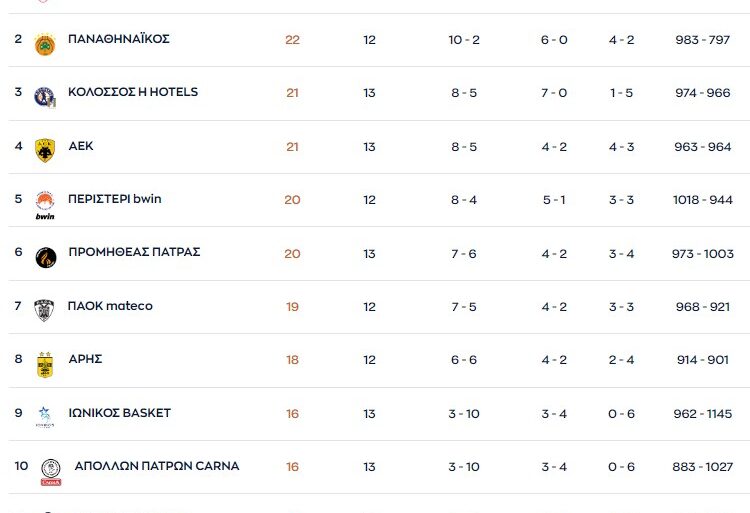This screenshot has height=513, width=750.
Task: Click Peristeri score total 1018 - 944
Action: pyautogui.click(x=702, y=200)
